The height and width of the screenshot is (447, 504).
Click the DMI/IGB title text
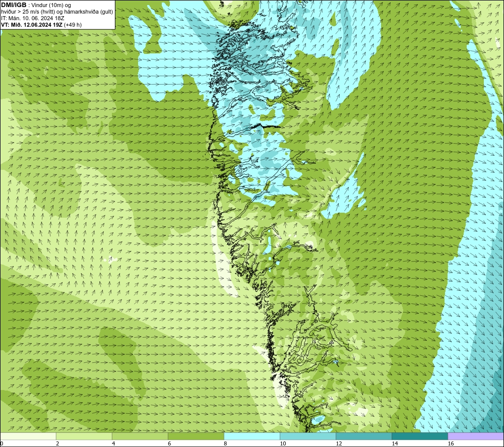coord(14,5)
